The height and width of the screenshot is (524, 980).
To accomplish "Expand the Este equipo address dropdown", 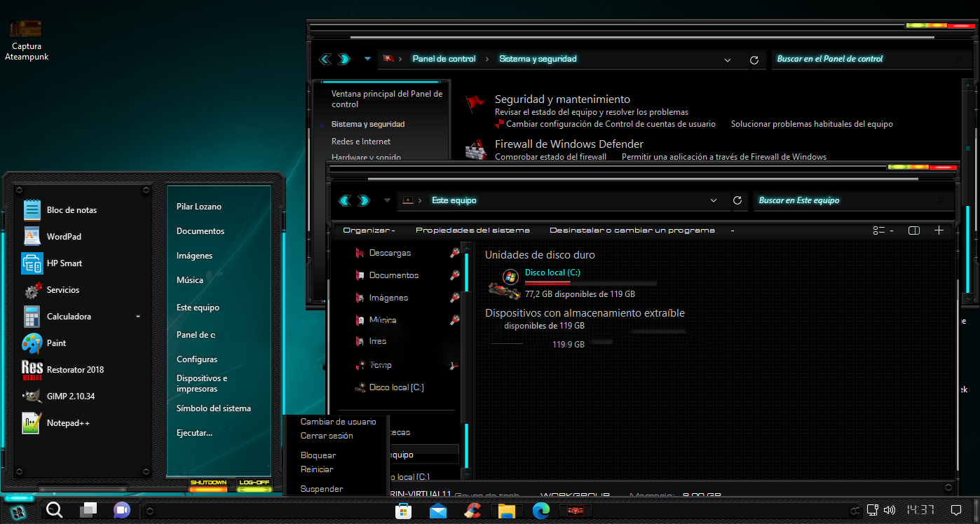I will [714, 200].
